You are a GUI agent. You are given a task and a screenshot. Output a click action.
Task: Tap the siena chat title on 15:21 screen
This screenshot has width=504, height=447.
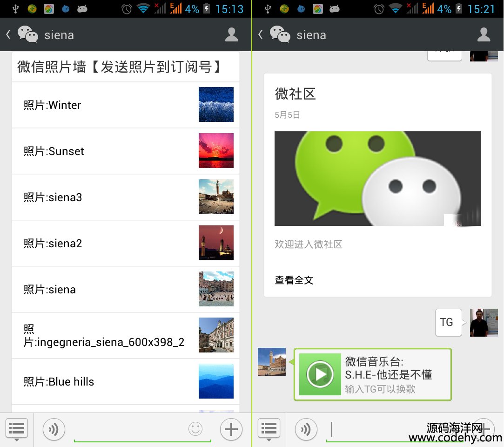pyautogui.click(x=311, y=35)
